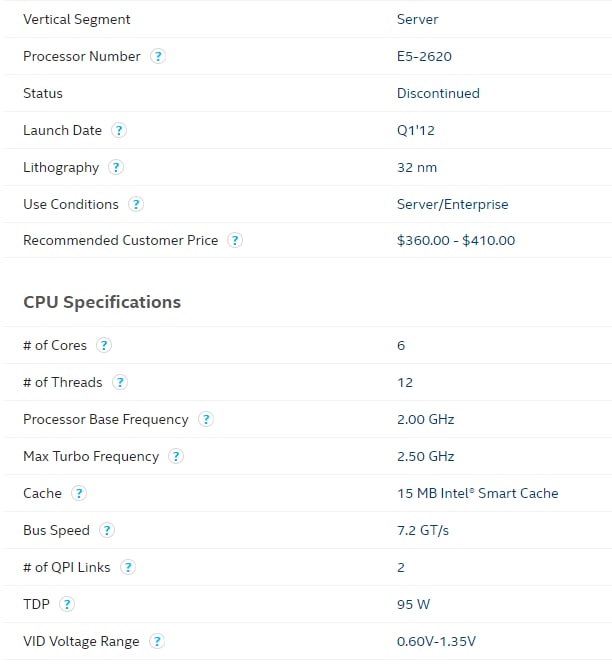Viewport: 612px width, 665px height.
Task: Click the Max Turbo Frequency question mark
Action: 176,456
